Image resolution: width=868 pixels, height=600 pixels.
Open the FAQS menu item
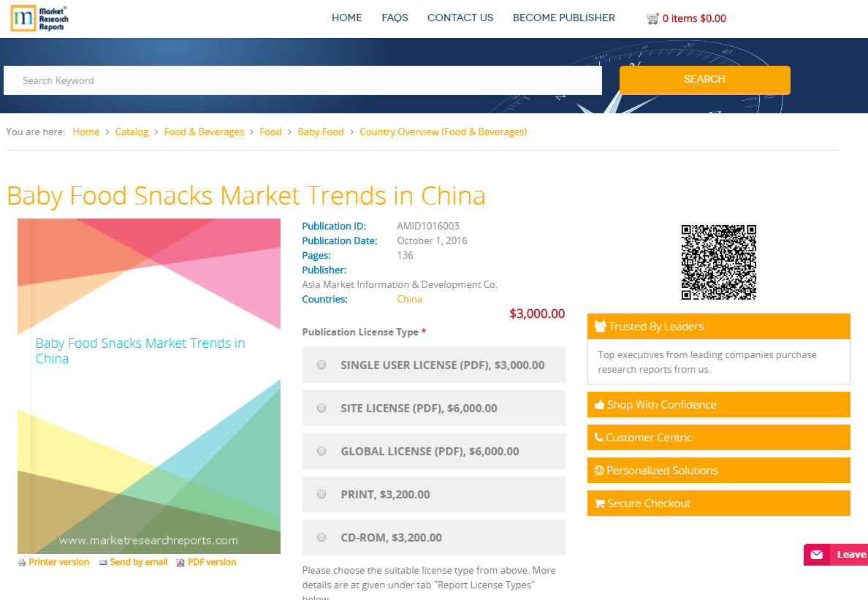[395, 18]
